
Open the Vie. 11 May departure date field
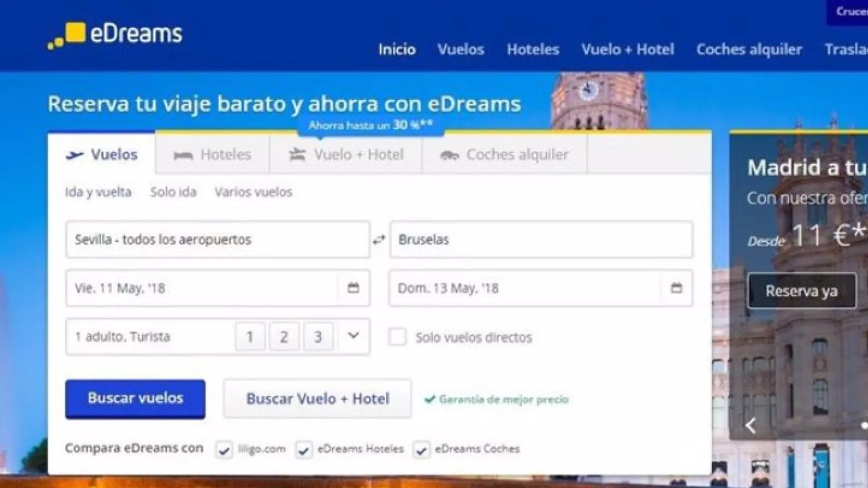(x=201, y=288)
